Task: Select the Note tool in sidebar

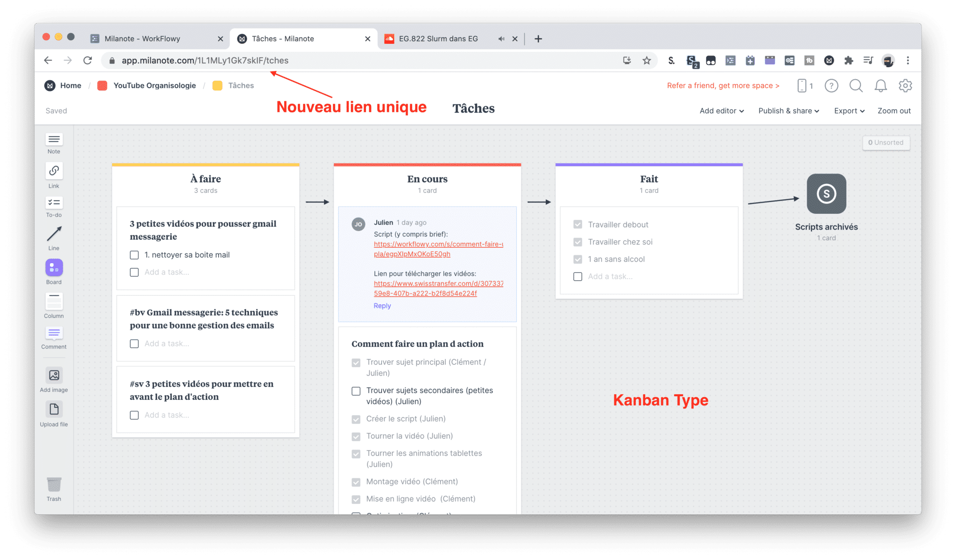Action: click(x=54, y=144)
